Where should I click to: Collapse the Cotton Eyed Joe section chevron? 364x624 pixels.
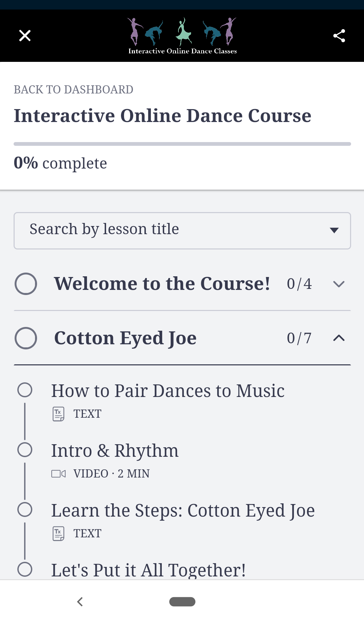(339, 338)
